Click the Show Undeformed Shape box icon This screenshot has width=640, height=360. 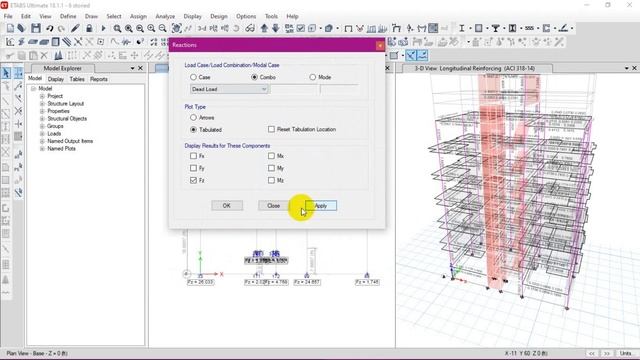(x=348, y=28)
